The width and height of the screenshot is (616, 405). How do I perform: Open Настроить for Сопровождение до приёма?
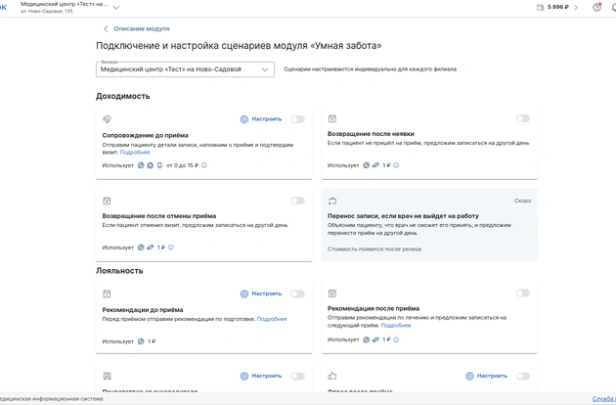261,119
